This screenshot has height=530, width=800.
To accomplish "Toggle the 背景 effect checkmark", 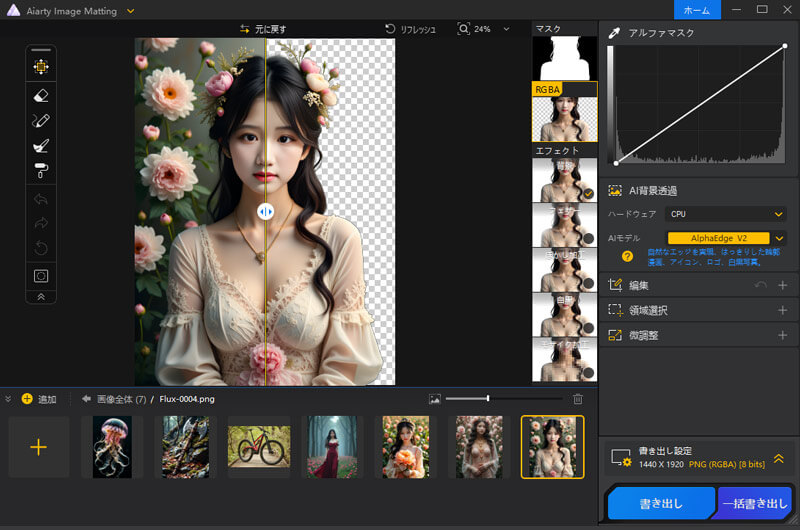I will [588, 194].
